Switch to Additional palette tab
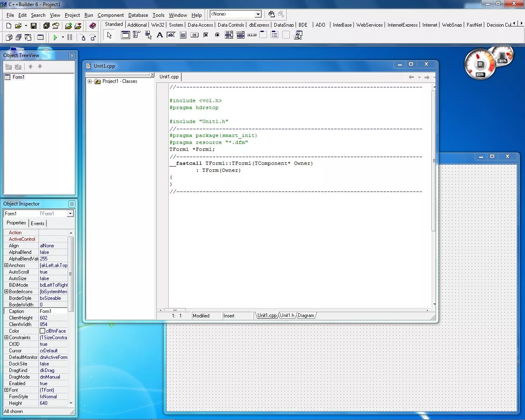 click(137, 25)
